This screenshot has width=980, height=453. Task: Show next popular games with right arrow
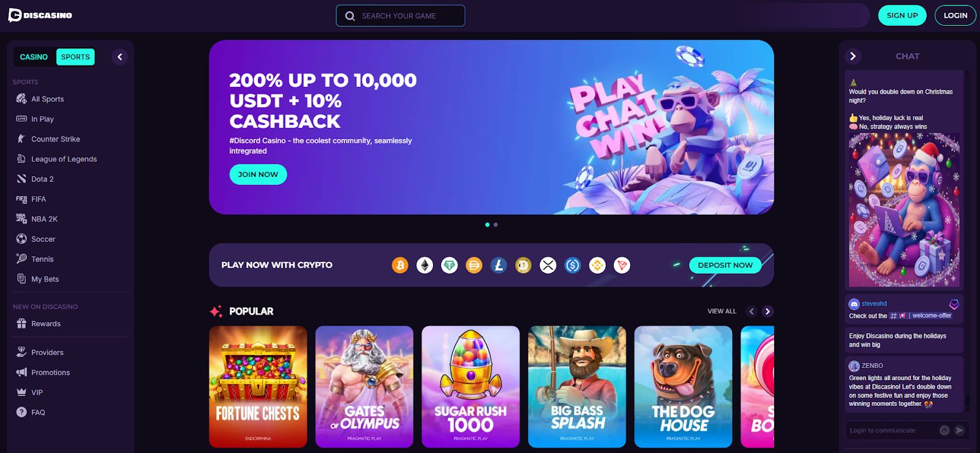point(767,312)
